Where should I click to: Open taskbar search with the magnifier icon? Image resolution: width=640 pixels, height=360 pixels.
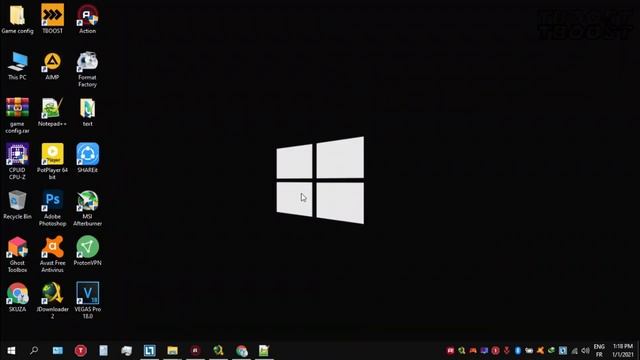pos(34,351)
